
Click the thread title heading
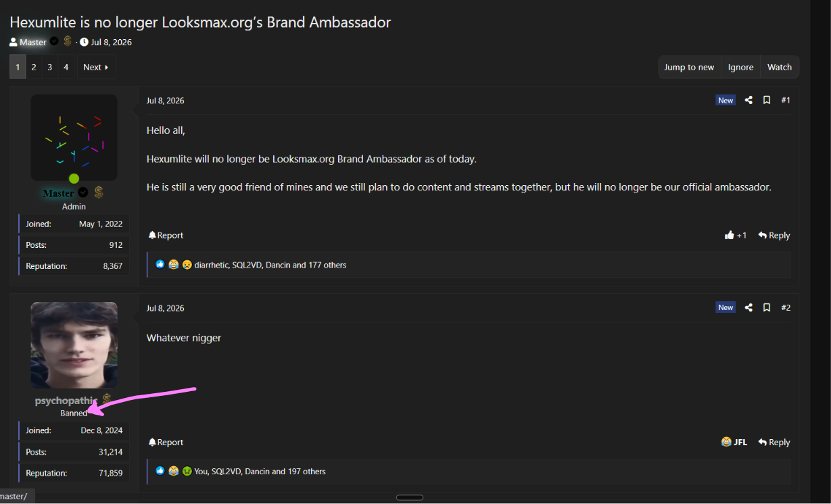200,22
